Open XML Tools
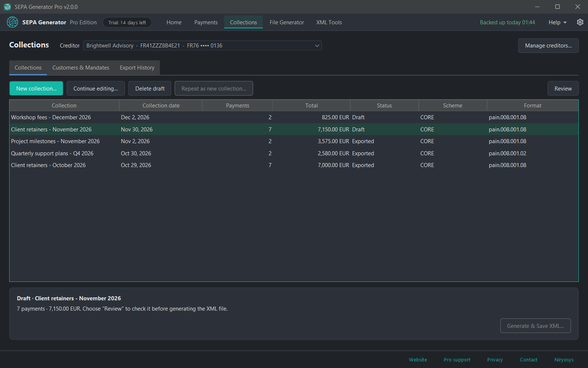The width and height of the screenshot is (588, 368). [329, 22]
